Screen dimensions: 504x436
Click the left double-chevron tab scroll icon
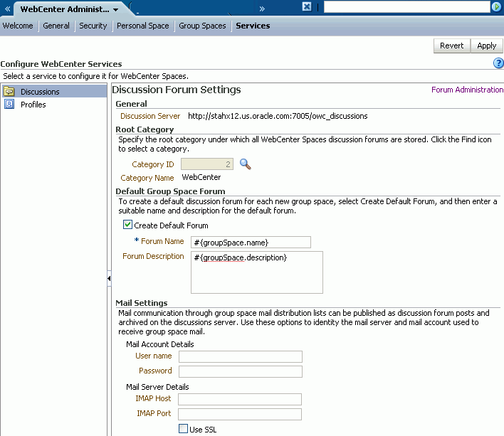(x=7, y=9)
